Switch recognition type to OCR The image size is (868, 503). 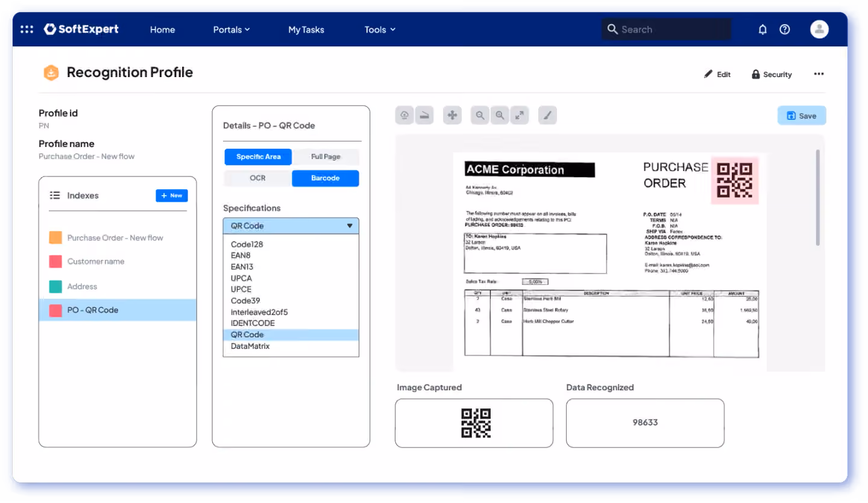tap(257, 178)
